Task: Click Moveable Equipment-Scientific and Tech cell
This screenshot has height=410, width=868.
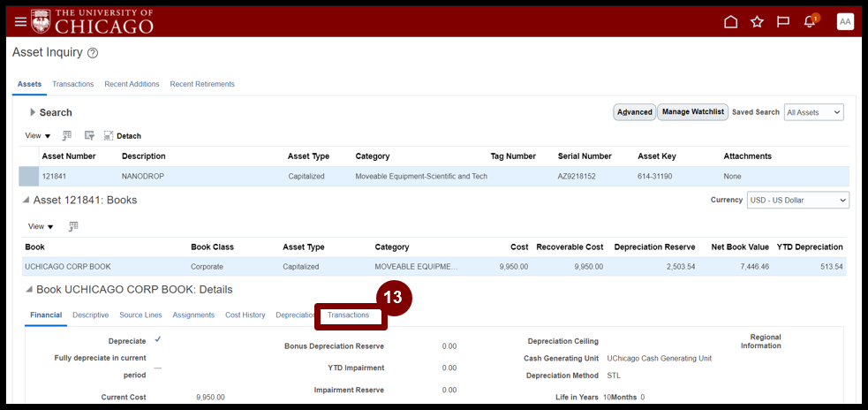Action: 421,176
